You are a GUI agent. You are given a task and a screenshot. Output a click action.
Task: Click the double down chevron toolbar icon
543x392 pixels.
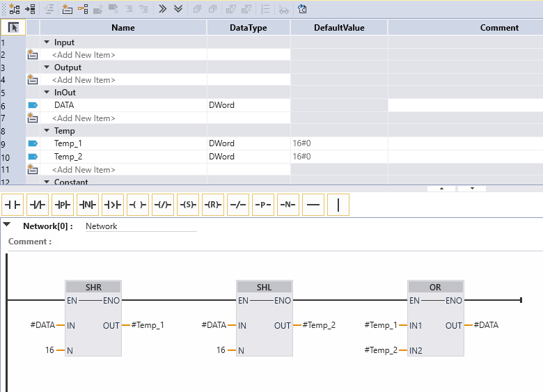coord(178,9)
